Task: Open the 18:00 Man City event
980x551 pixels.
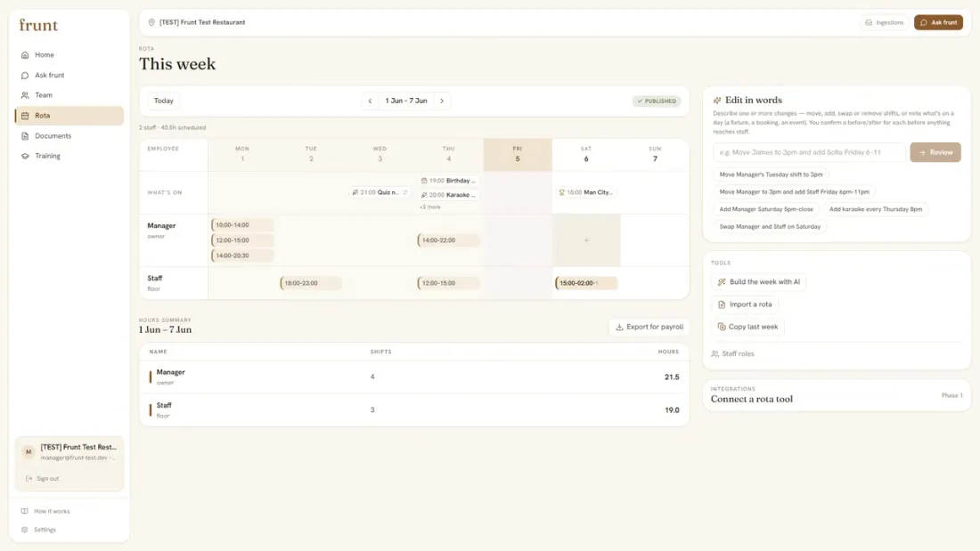Action: [586, 192]
